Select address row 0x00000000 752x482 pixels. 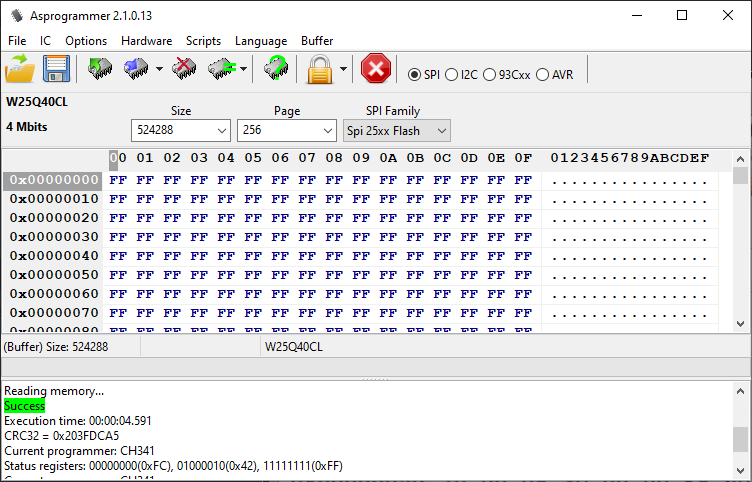53,180
